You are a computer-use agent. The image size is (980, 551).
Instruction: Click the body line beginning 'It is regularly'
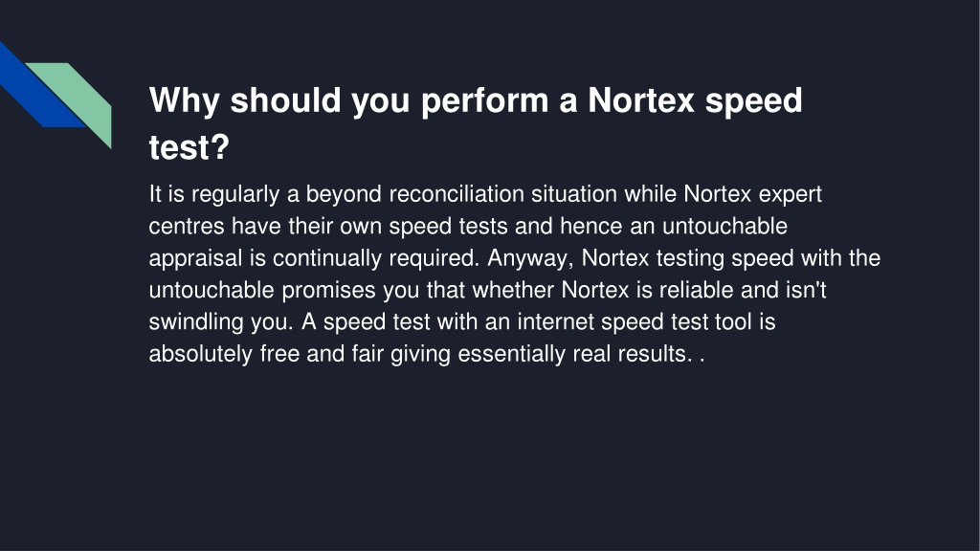click(x=485, y=194)
